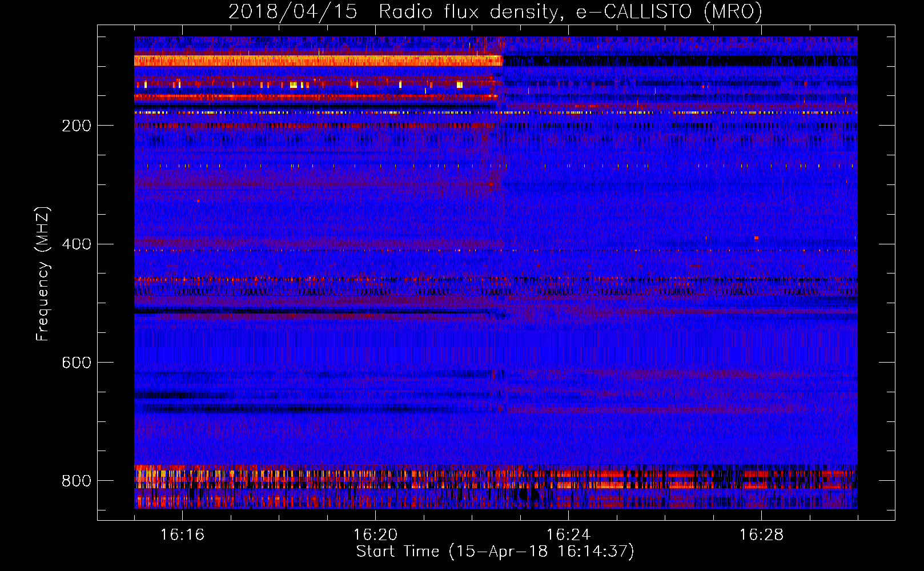Click the plot title 'Radio flux density, e-CALLISTO (MRO)'
924x571 pixels.
pyautogui.click(x=571, y=11)
